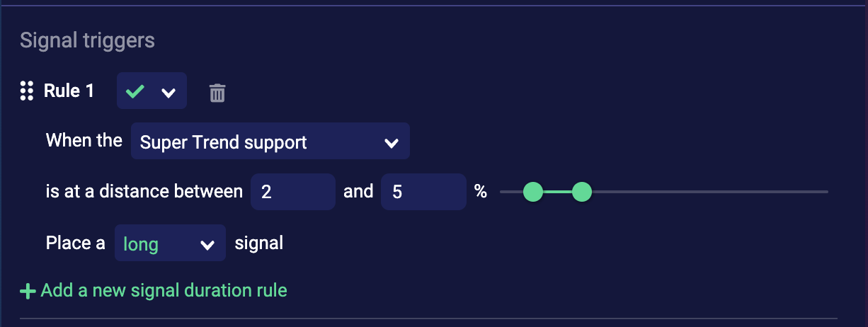868x327 pixels.
Task: Click the right handle of the distance slider
Action: pyautogui.click(x=581, y=192)
